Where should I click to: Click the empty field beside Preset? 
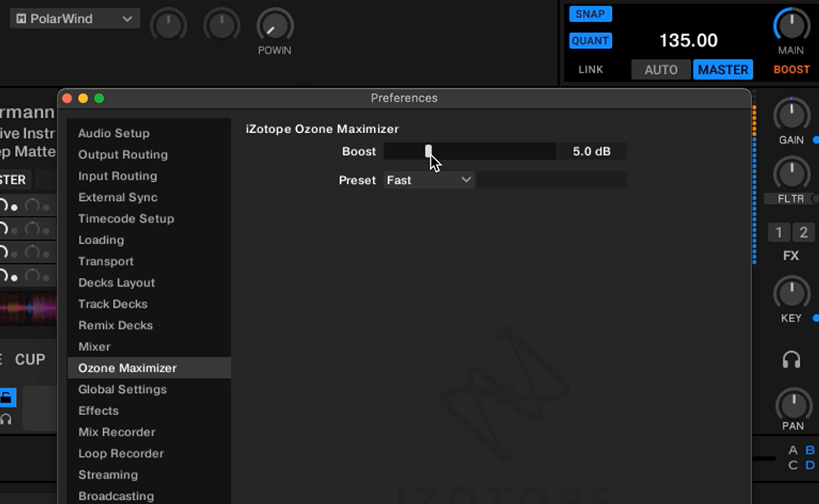551,180
